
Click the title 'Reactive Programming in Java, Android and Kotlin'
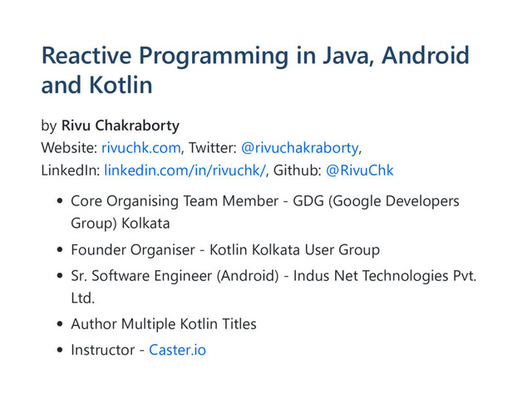click(x=255, y=70)
